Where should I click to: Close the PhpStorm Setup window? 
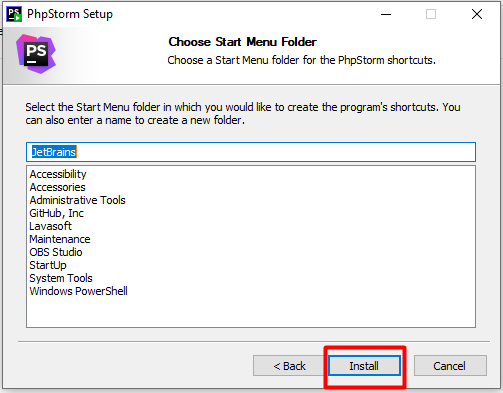click(477, 14)
